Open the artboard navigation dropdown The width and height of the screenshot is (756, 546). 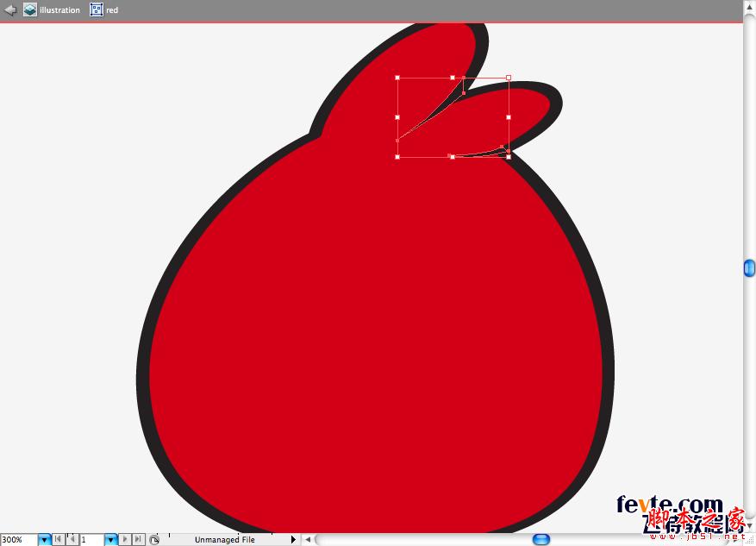(111, 539)
